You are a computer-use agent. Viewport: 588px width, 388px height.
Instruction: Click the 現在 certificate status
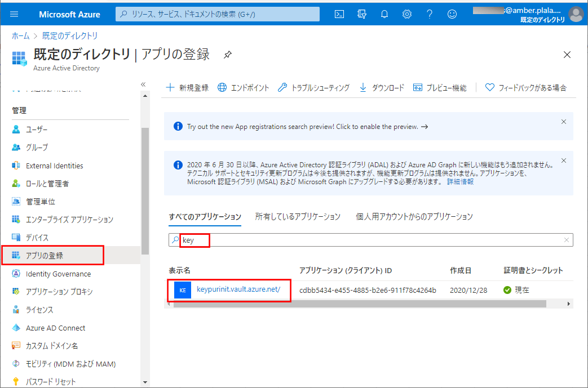516,290
